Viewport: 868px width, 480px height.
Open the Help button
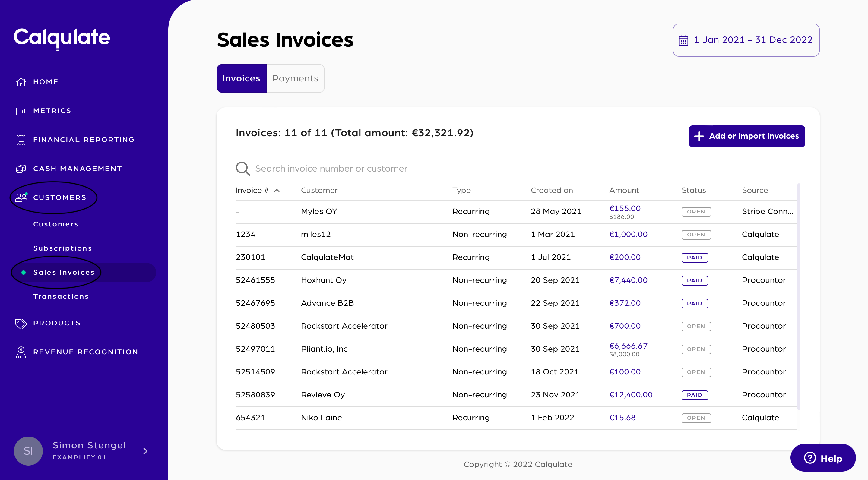pos(823,458)
